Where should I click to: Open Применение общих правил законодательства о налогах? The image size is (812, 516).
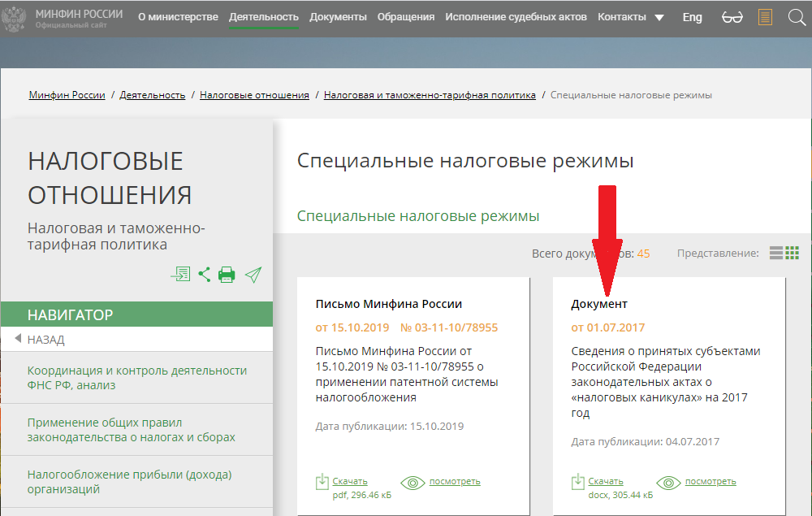tap(132, 430)
